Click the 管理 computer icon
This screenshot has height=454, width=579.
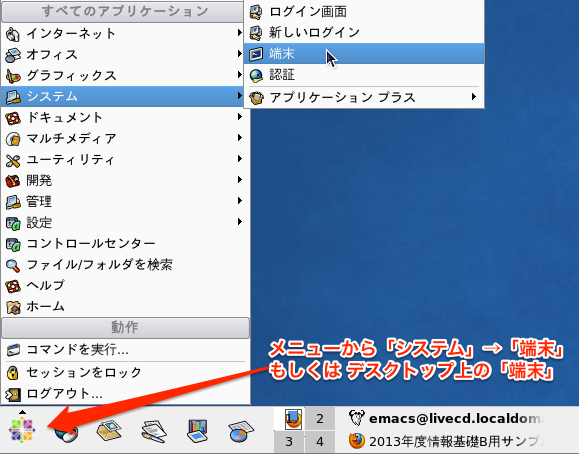click(x=13, y=202)
